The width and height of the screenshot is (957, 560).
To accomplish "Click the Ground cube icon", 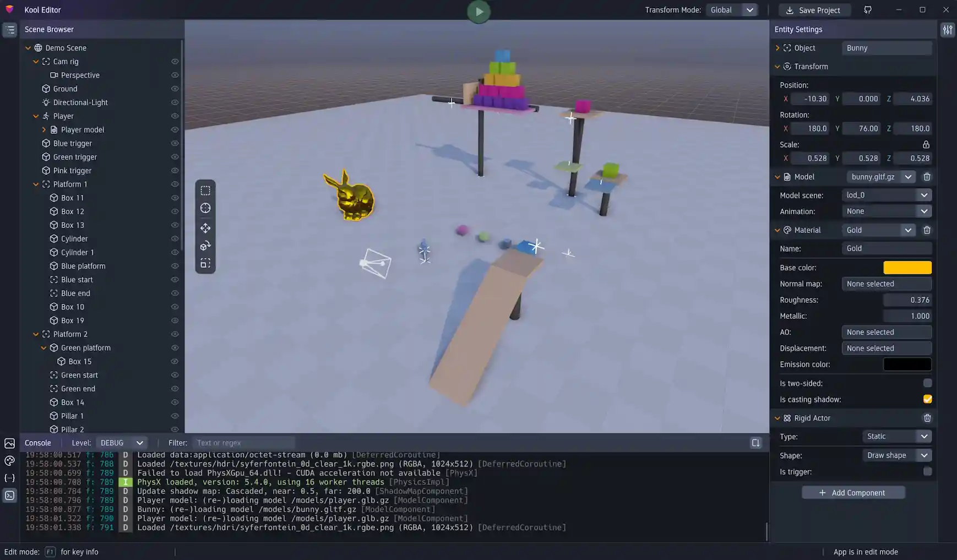I will coord(46,89).
